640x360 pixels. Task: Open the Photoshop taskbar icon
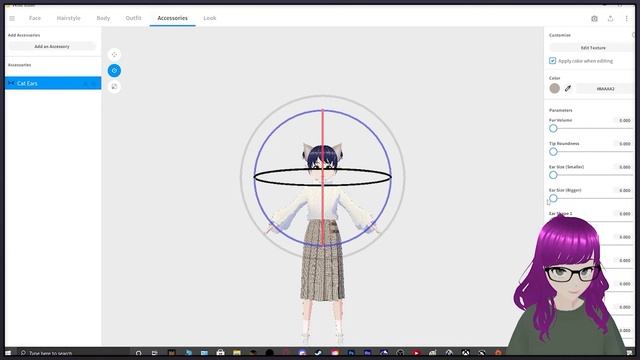coord(351,353)
